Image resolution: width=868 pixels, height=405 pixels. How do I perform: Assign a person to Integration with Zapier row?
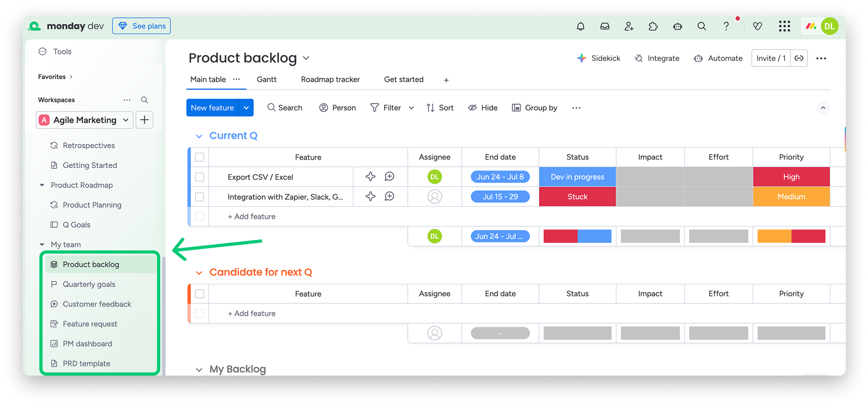click(x=435, y=197)
